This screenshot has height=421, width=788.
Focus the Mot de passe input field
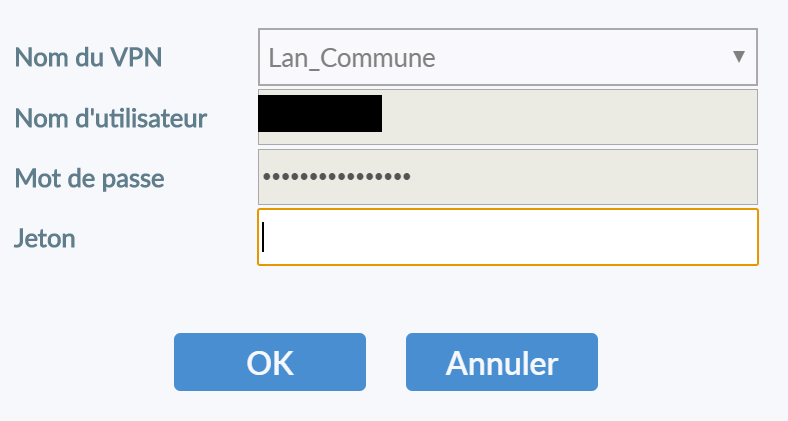(507, 177)
